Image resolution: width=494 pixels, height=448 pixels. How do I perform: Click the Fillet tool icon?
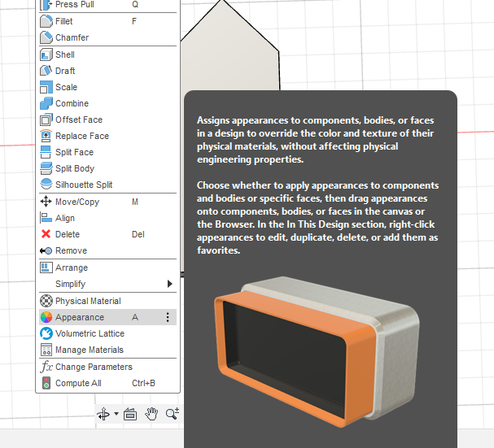(x=46, y=21)
